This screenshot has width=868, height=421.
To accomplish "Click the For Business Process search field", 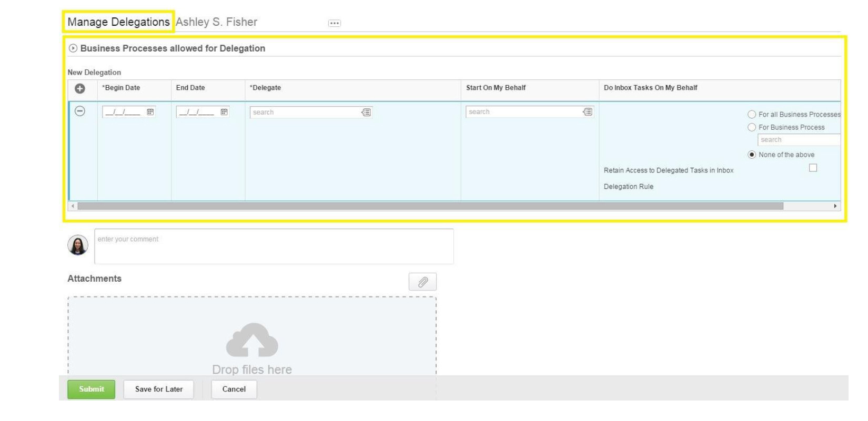I will pos(799,140).
